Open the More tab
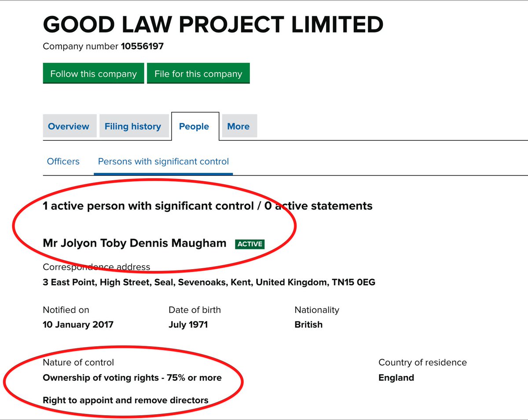Viewport: 528px width, 420px height. [238, 126]
